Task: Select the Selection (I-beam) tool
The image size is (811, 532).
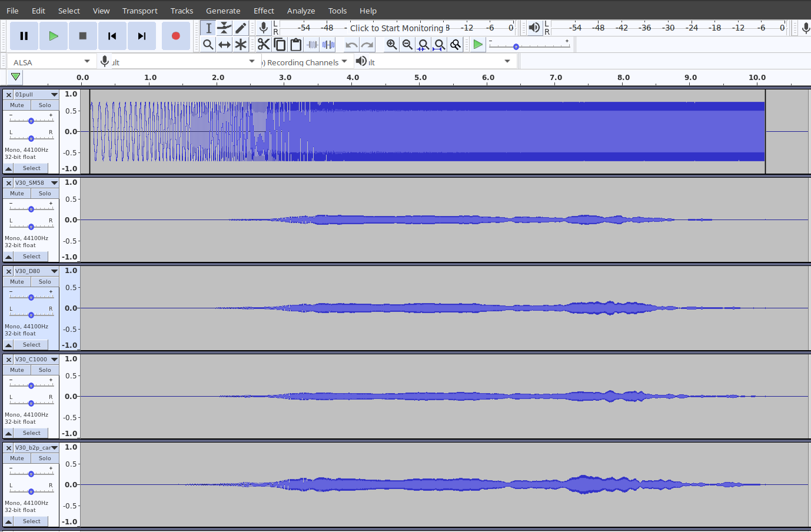Action: (208, 28)
